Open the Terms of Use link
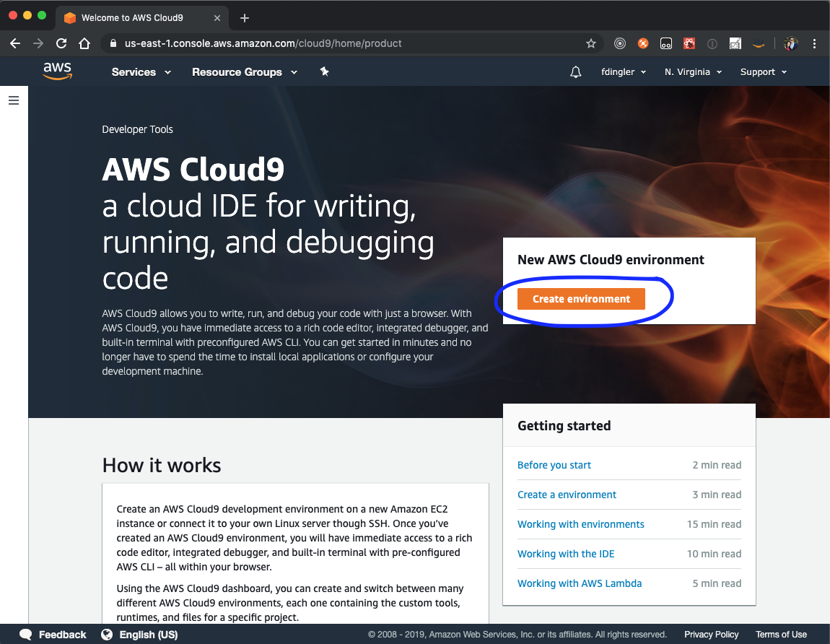 pos(781,635)
